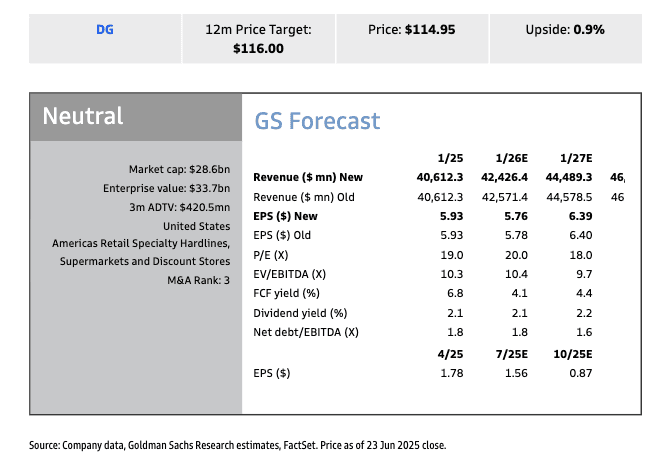Click the P/E (X) row label
This screenshot has height=466, width=649.
pyautogui.click(x=273, y=255)
